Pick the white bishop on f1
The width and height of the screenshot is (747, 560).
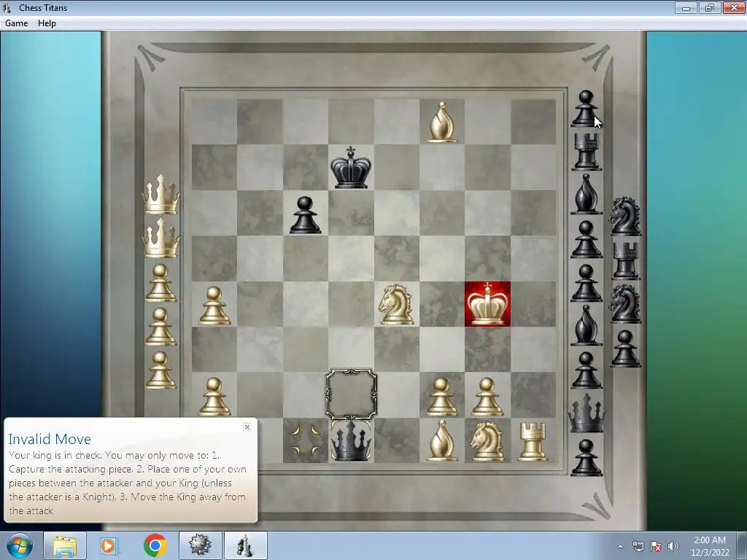(441, 440)
